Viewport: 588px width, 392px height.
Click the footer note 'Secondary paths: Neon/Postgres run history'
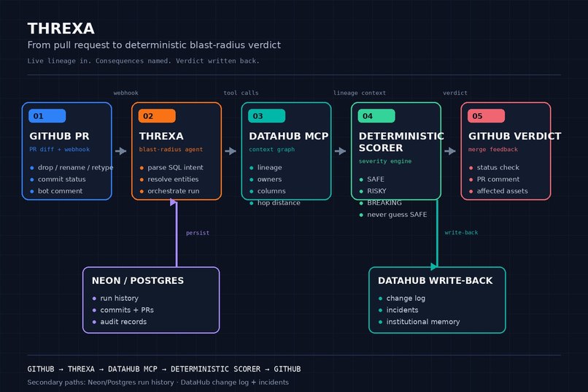pyautogui.click(x=101, y=383)
